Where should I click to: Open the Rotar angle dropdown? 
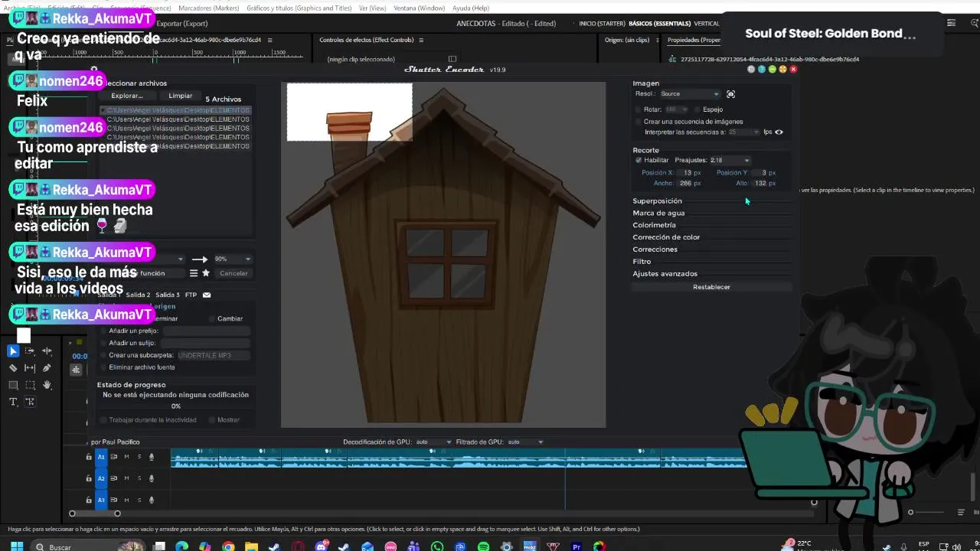click(676, 109)
